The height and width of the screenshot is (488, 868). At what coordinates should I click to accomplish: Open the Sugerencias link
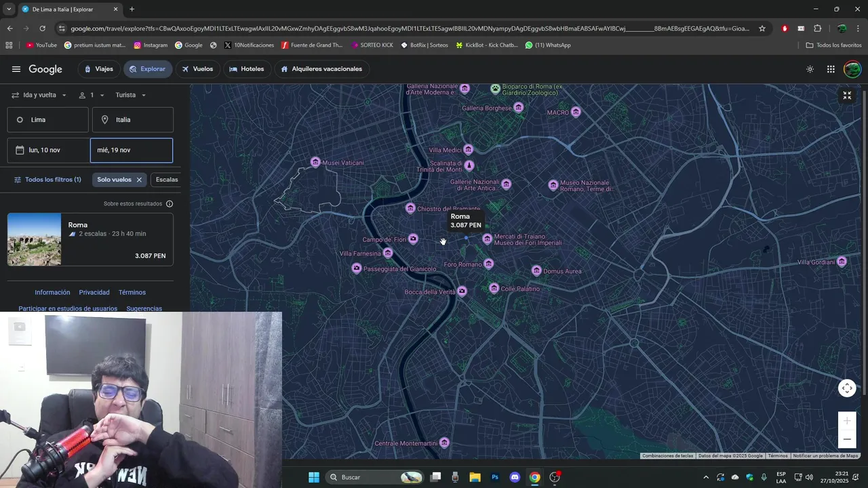(x=144, y=308)
